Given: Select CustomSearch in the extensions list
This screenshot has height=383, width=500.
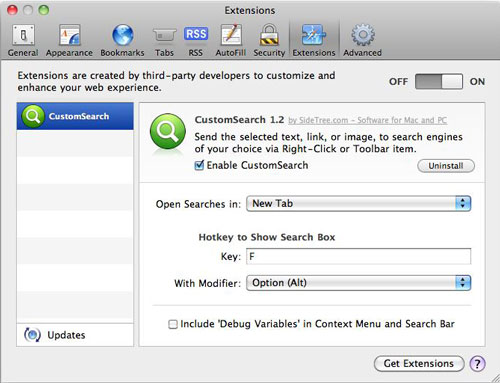Looking at the screenshot, I should pos(75,116).
